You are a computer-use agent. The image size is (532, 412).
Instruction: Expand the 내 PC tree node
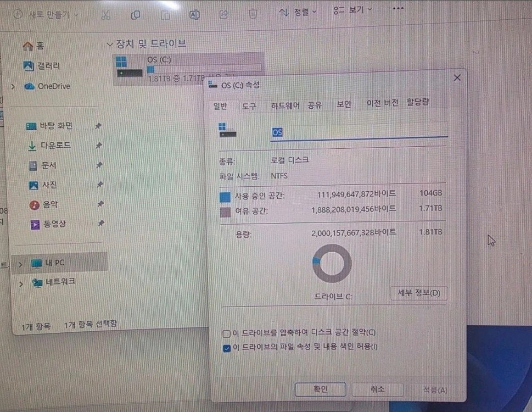(x=20, y=264)
